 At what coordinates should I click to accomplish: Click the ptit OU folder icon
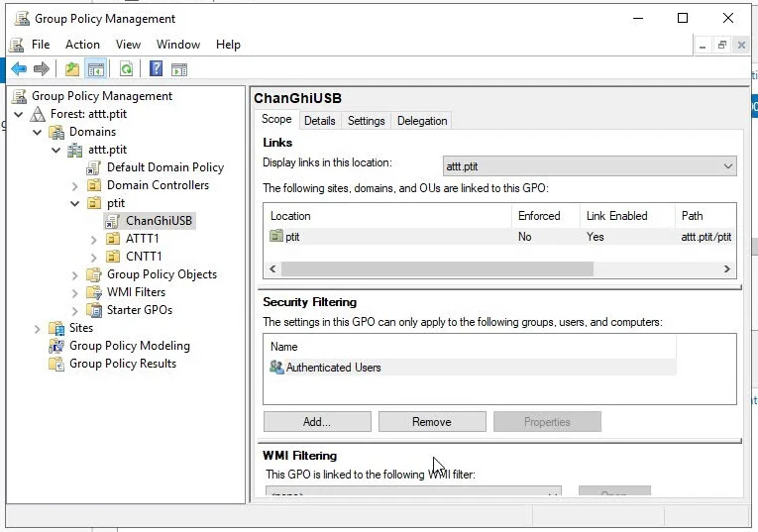[x=94, y=203]
